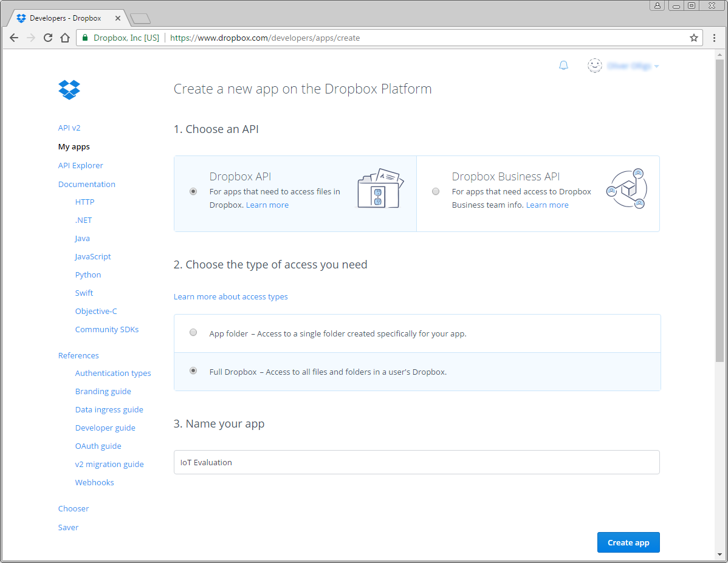Click the Dropbox logo in sidebar
The image size is (728, 563).
point(69,89)
